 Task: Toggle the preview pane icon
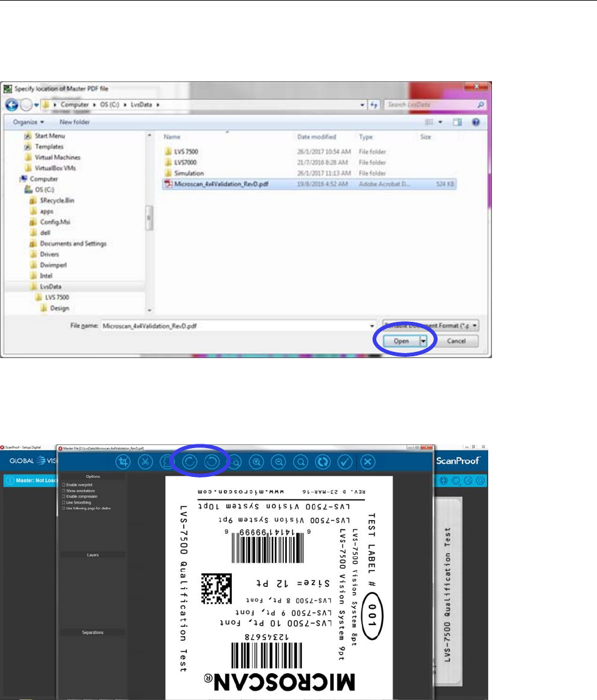coord(457,122)
